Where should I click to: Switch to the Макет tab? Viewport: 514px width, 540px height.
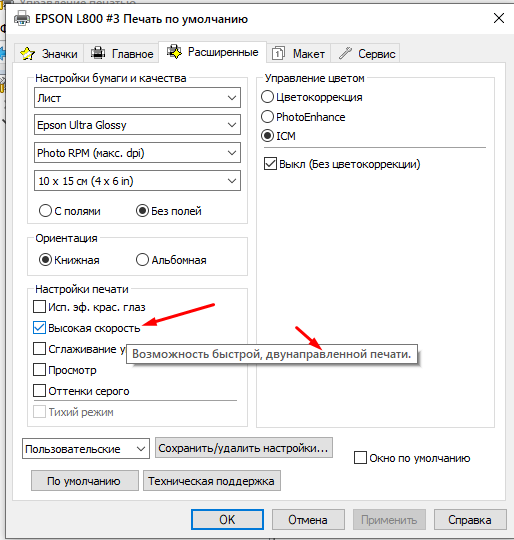pyautogui.click(x=298, y=53)
